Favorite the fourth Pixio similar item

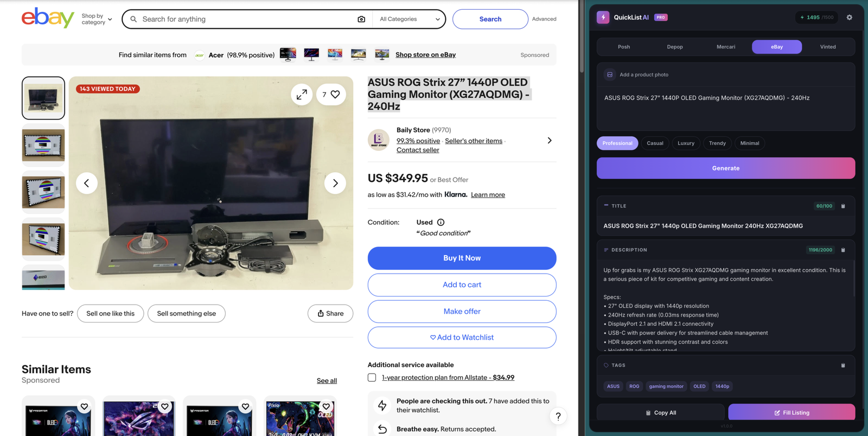click(x=326, y=407)
